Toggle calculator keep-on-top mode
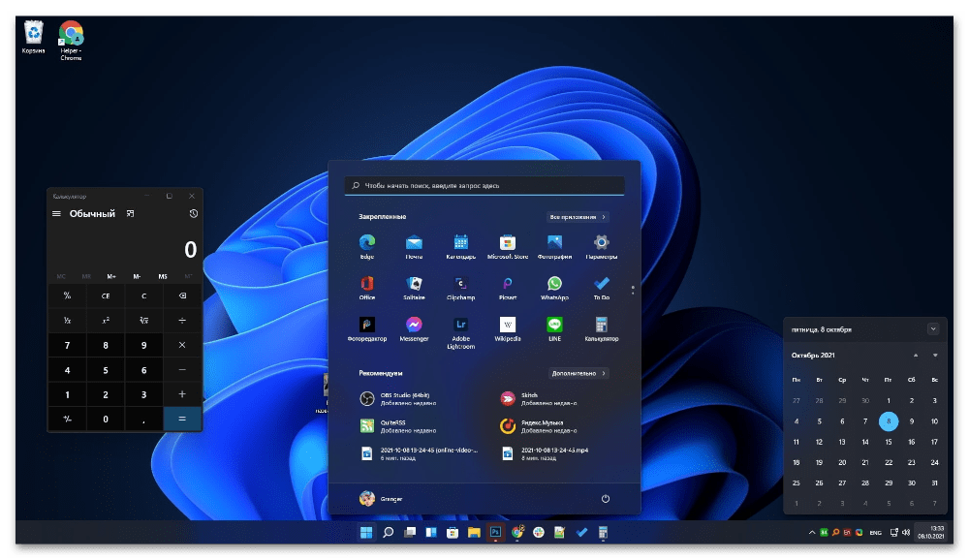 tap(131, 213)
